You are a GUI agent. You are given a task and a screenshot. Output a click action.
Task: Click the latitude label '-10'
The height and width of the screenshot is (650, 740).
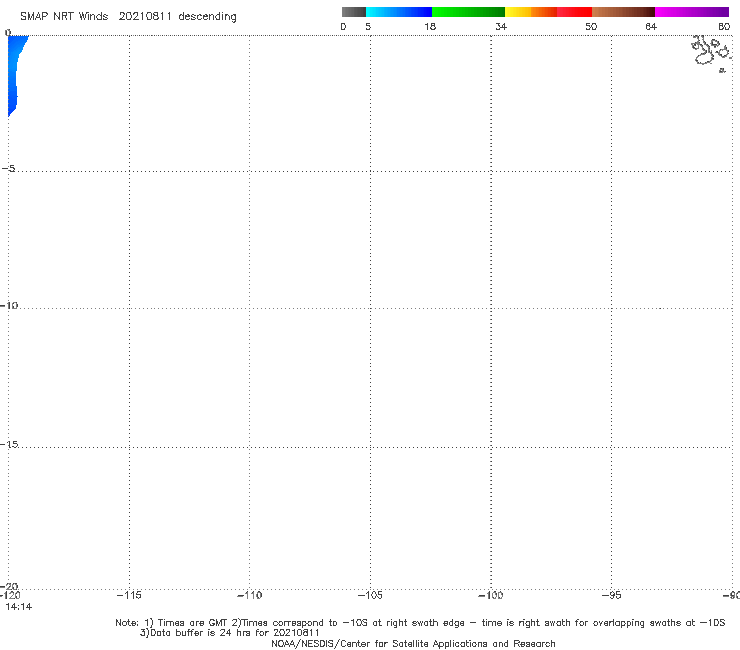9,305
